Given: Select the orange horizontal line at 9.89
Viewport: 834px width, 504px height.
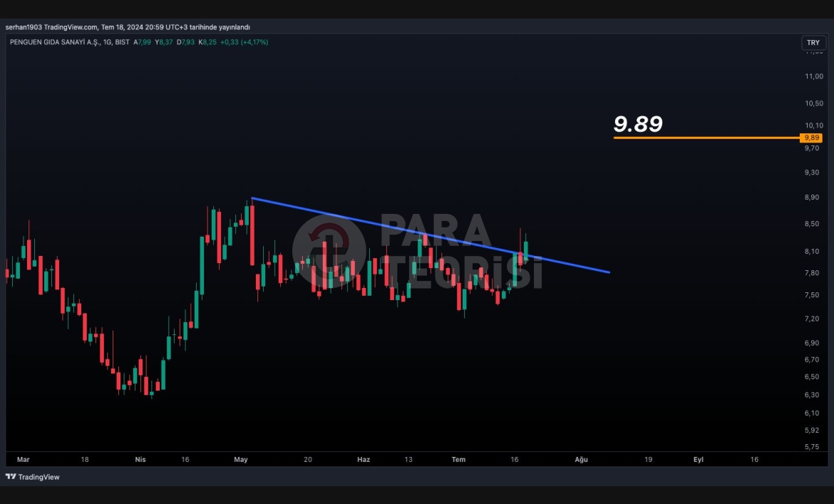Looking at the screenshot, I should 707,138.
